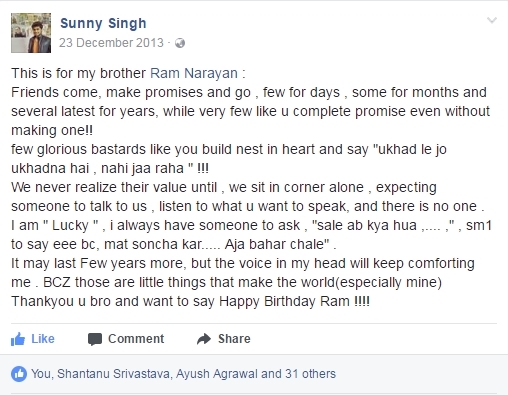Click the paragraph starting Friends come
The height and width of the screenshot is (395, 508).
click(250, 111)
